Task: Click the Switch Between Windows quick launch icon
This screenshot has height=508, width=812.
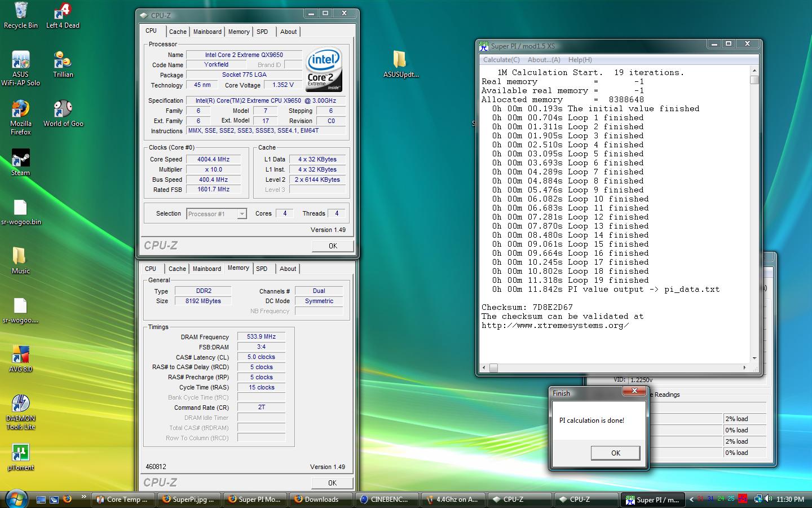Action: pyautogui.click(x=54, y=500)
